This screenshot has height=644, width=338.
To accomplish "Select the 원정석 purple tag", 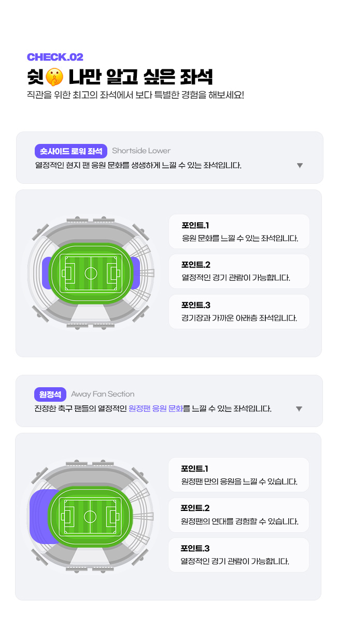I will point(50,394).
